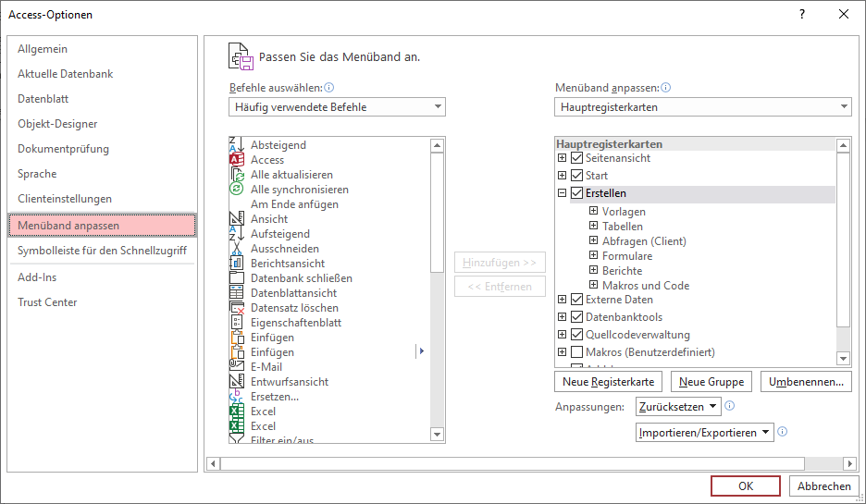Select the Ansicht command icon
The image size is (866, 504).
pos(236,218)
